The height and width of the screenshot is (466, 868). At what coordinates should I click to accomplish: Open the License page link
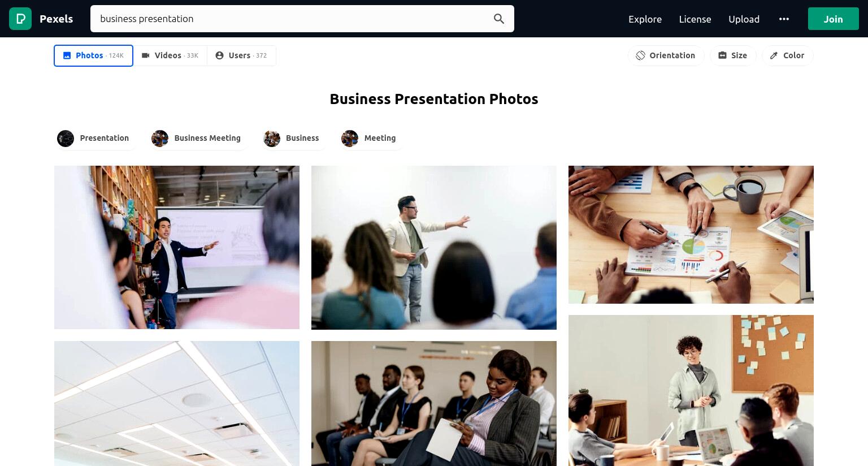[695, 19]
